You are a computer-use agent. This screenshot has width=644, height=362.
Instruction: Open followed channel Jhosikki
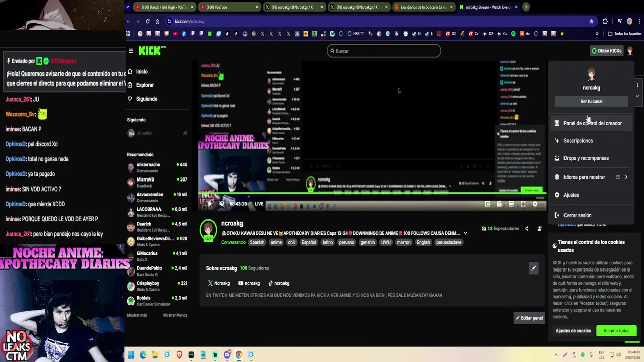[157, 133]
